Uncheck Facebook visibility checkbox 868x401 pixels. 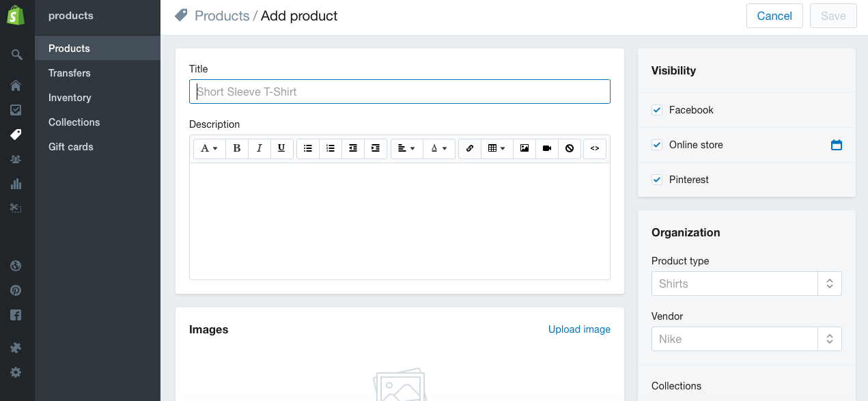click(657, 110)
